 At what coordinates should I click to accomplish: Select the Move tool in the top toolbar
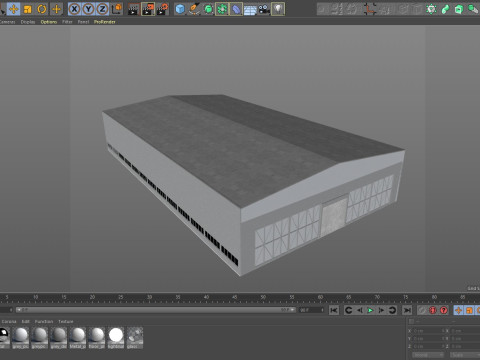[13, 9]
